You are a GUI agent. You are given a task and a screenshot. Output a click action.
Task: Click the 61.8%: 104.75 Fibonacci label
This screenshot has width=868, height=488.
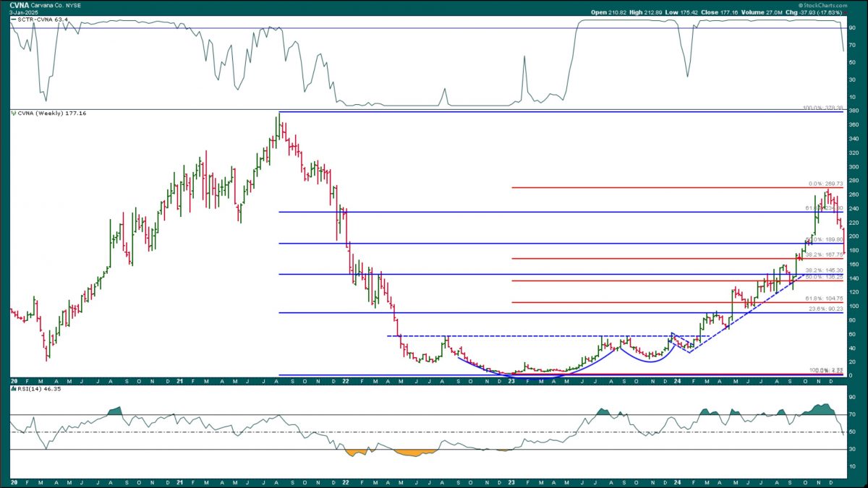(826, 298)
